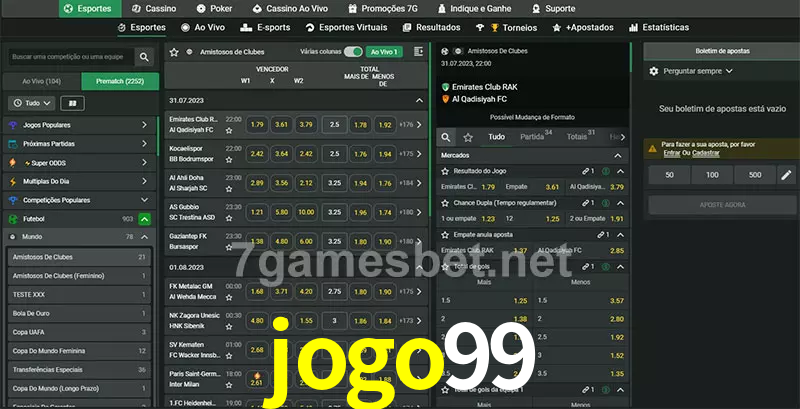The width and height of the screenshot is (800, 409).
Task: Click the grid layout view icon
Action: pos(72,103)
